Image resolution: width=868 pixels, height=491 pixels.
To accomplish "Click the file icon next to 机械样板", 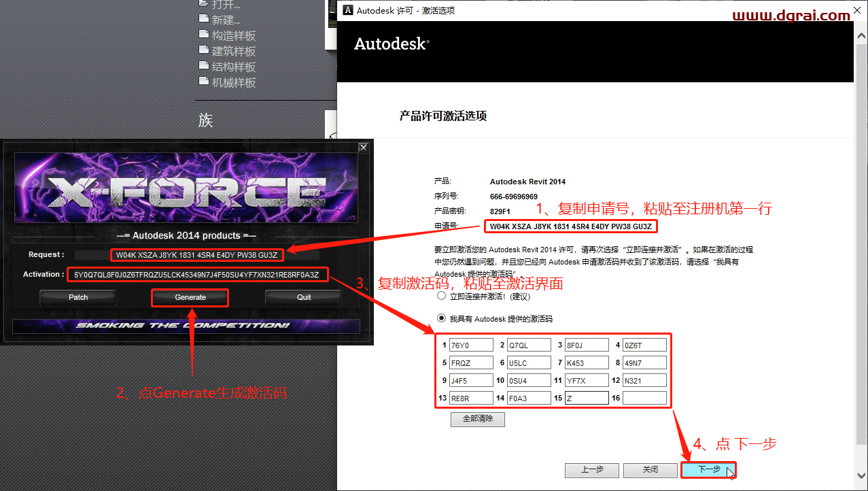I will [x=203, y=82].
